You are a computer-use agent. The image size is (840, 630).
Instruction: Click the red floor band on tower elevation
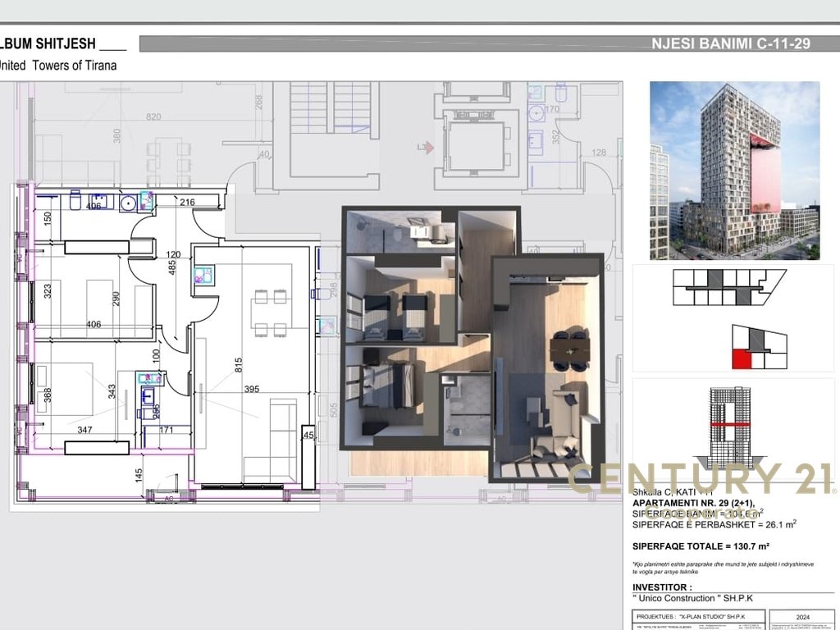728,423
